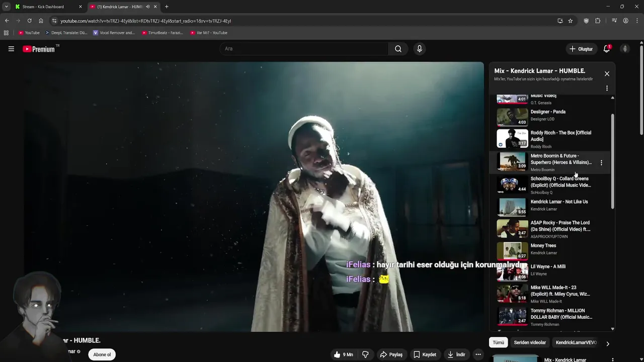Open the O.T. Genasis video thumbnail

pyautogui.click(x=512, y=99)
